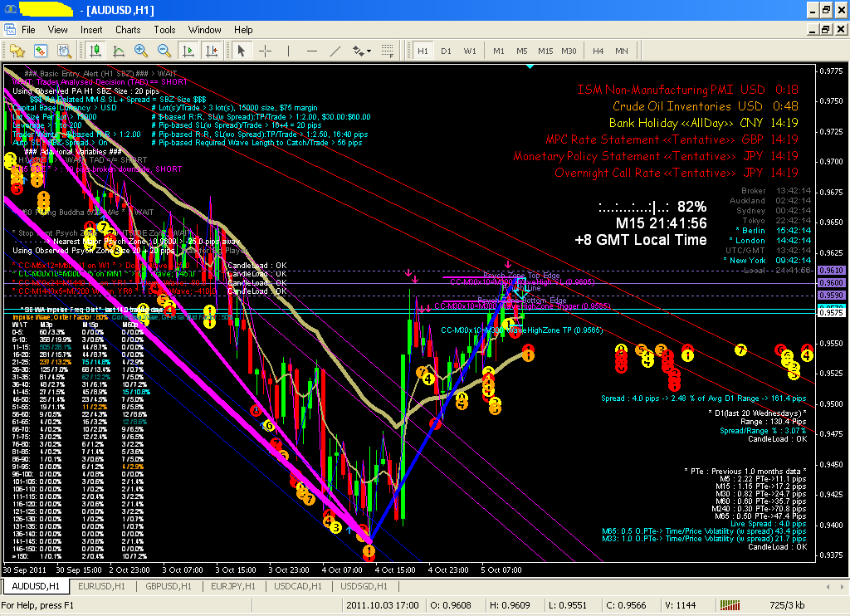Switch chart display to line chart

117,51
